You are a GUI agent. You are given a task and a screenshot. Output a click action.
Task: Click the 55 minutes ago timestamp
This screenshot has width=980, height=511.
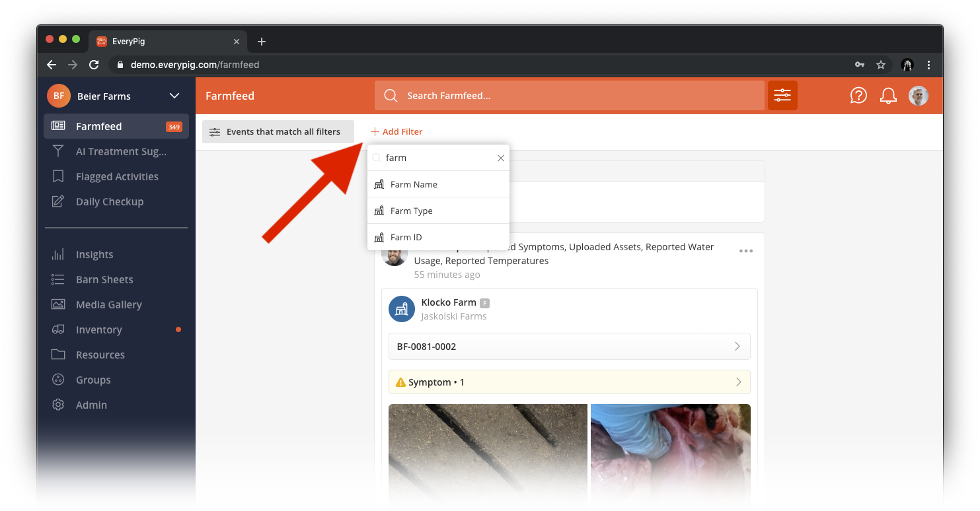[447, 275]
